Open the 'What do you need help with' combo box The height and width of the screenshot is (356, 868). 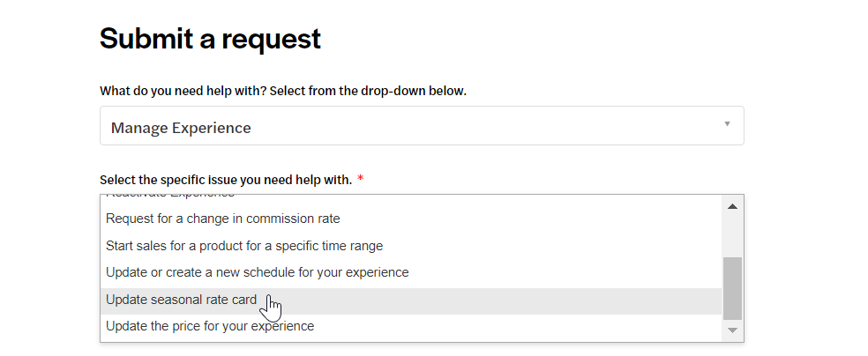[x=422, y=126]
